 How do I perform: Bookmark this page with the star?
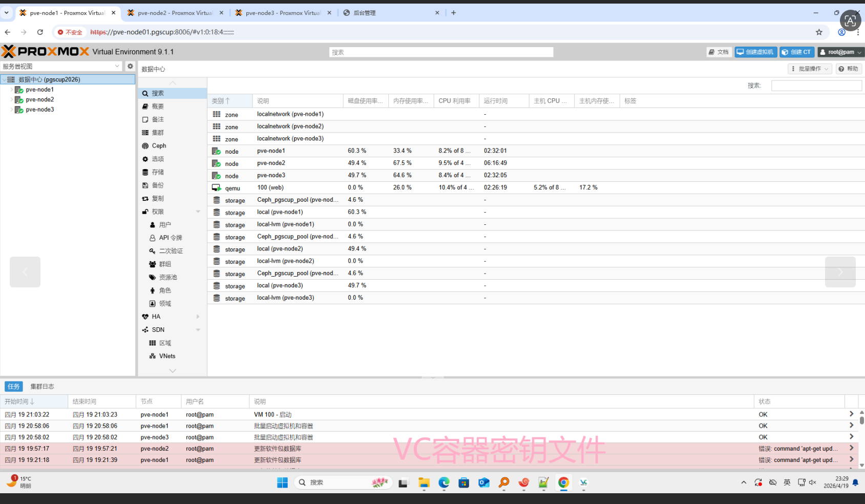[x=819, y=32]
